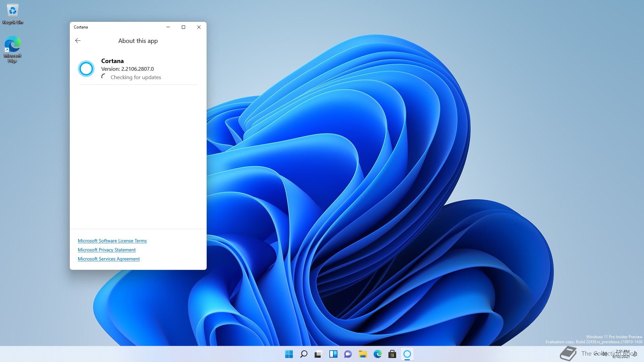Expand the hidden system tray icons chevron

click(596, 354)
